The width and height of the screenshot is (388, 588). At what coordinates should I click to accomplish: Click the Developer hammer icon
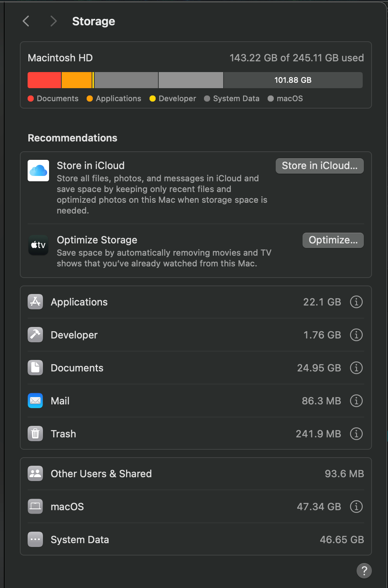pos(35,335)
